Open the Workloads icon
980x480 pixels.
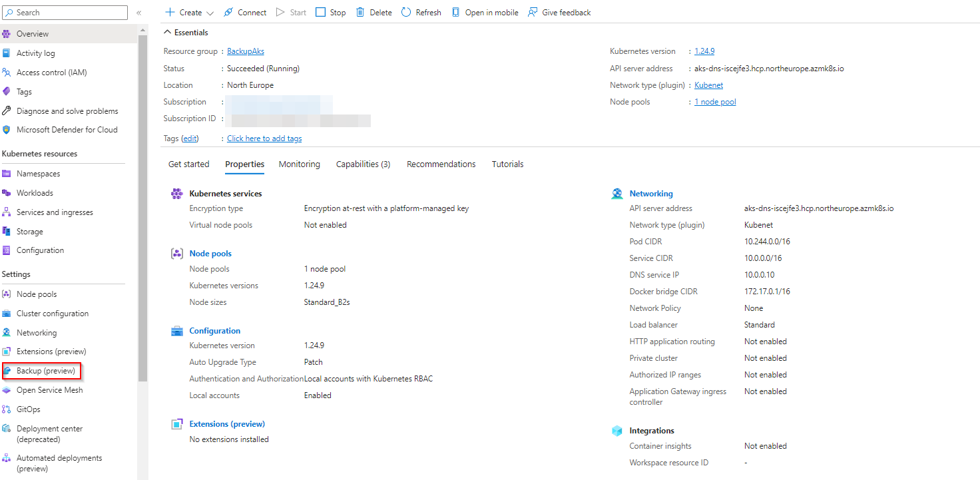tap(7, 193)
